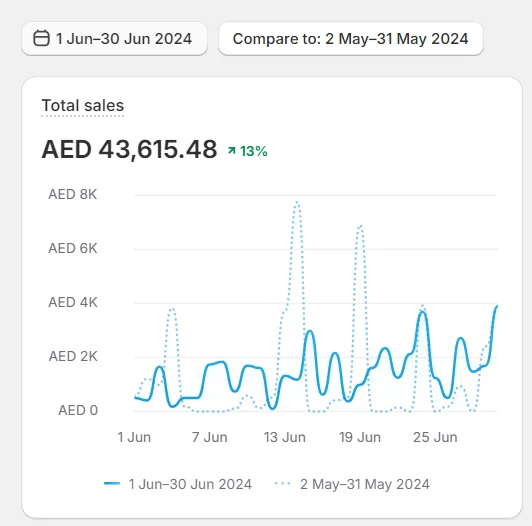Click the 25 Jun x-axis label

(435, 437)
